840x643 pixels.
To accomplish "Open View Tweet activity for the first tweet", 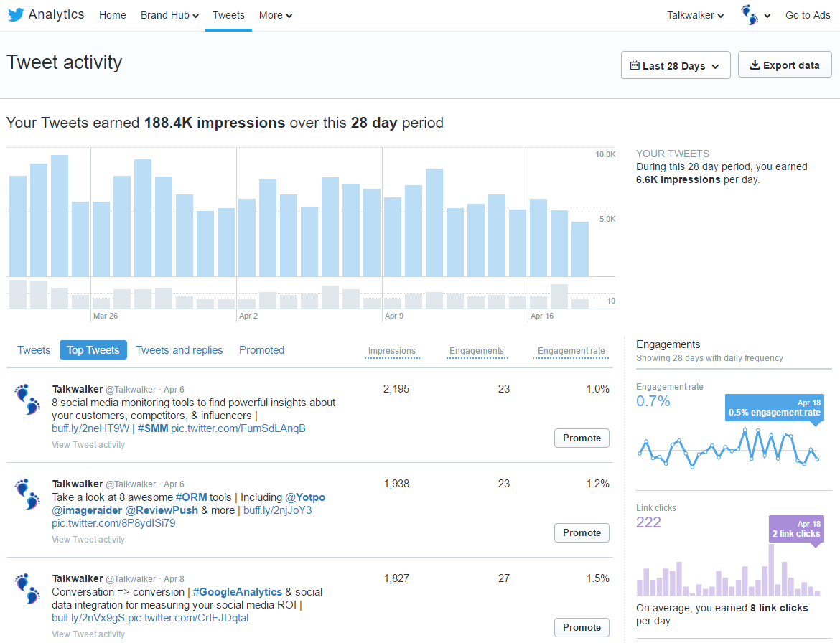I will coord(88,444).
